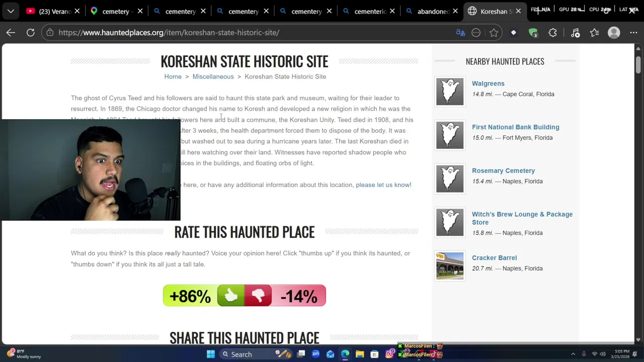
Task: Click the thumbs up vote button
Action: [x=231, y=296]
